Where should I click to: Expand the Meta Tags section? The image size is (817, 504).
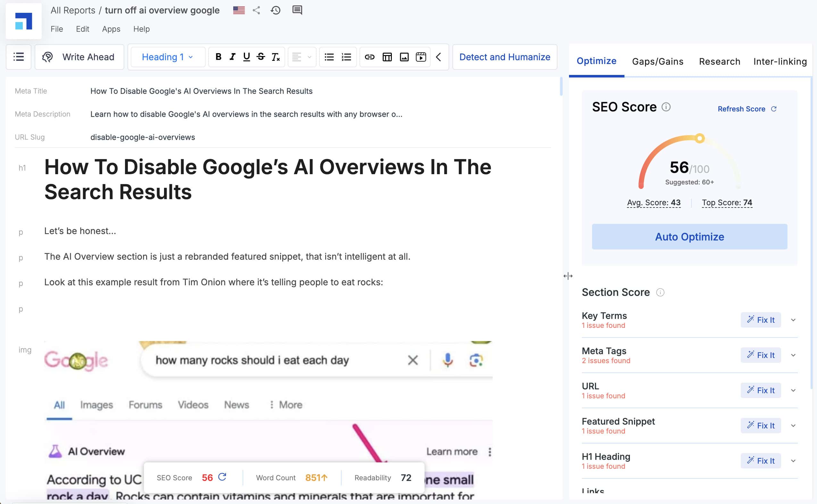pos(793,355)
